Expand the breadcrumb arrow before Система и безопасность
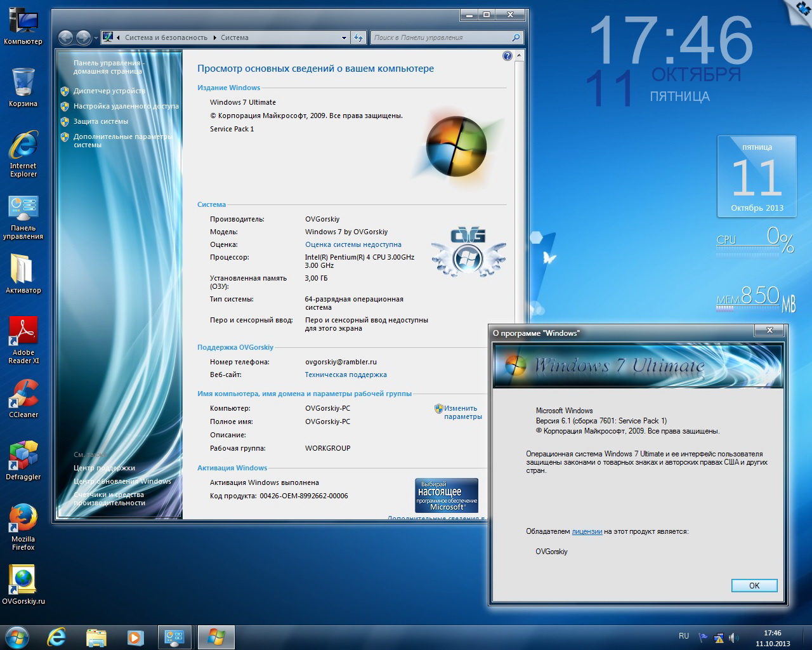Screen dimensions: 812x650 pos(119,37)
